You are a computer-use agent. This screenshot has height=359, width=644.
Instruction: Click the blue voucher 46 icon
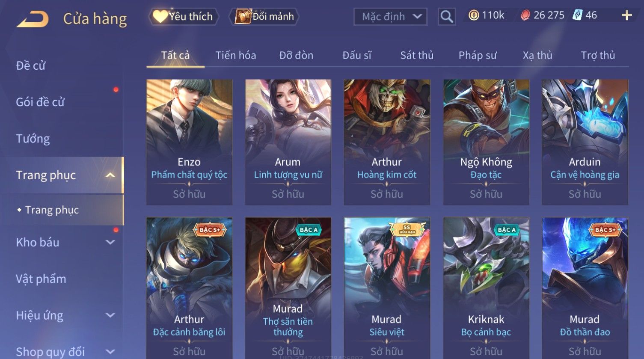click(x=577, y=15)
